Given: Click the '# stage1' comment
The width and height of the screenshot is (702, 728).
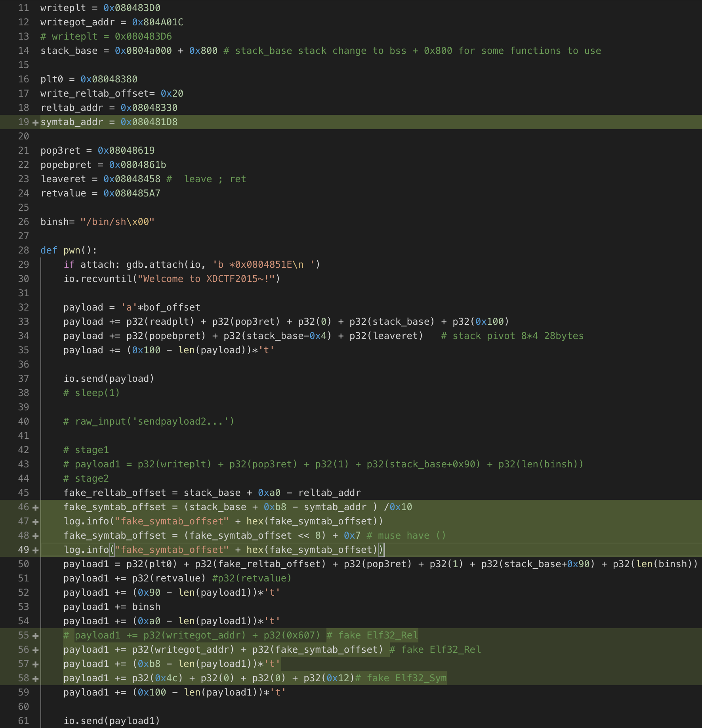Looking at the screenshot, I should [86, 450].
